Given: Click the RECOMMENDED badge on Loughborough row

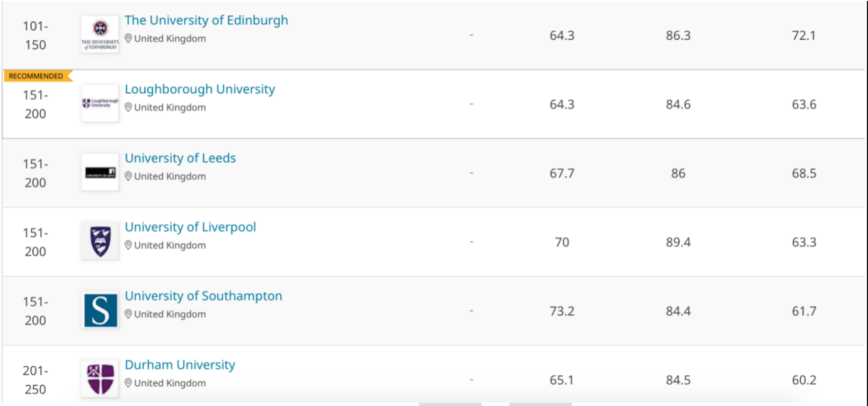Looking at the screenshot, I should 36,76.
